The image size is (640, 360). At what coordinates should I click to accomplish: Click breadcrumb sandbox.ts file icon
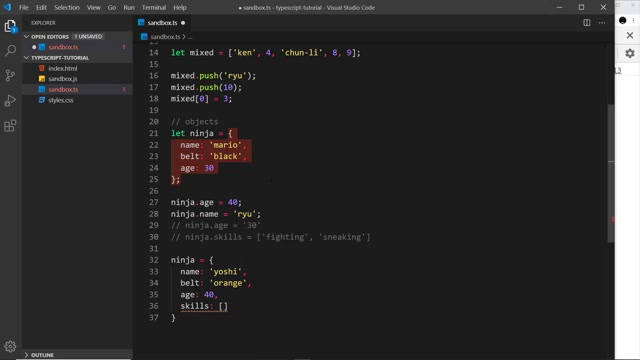[x=144, y=37]
